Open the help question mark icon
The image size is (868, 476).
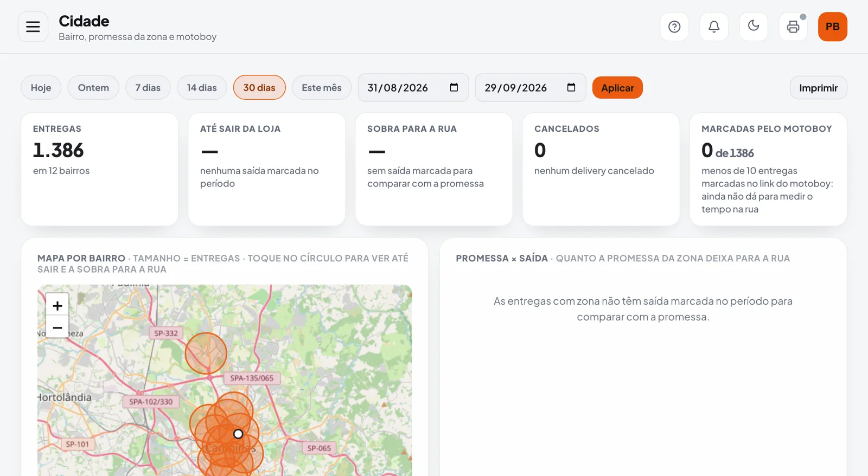pyautogui.click(x=674, y=27)
